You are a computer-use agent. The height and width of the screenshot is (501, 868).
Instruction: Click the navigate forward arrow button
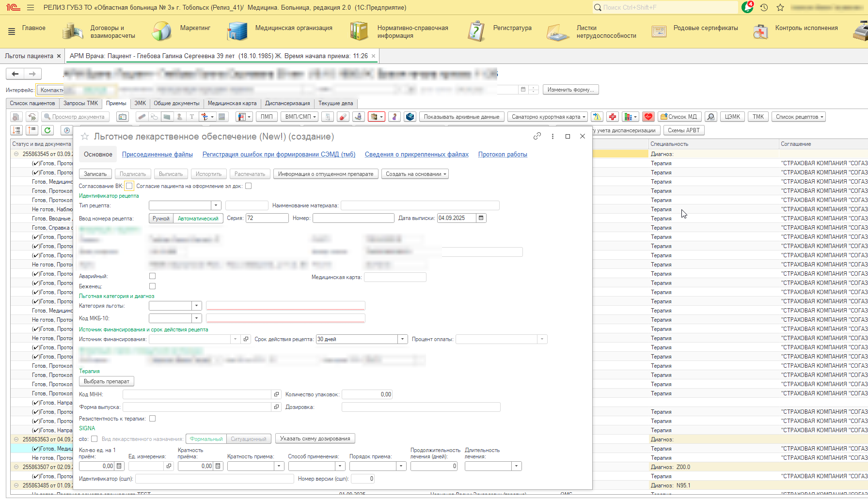[x=32, y=74]
